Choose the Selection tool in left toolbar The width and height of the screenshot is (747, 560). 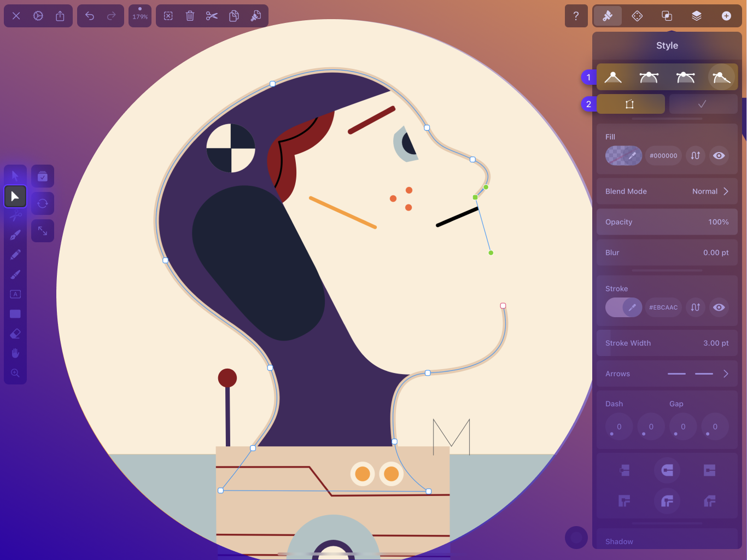(15, 176)
